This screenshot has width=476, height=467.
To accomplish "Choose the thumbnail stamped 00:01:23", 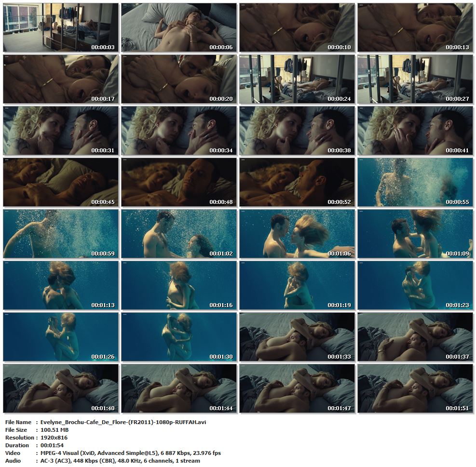I will pyautogui.click(x=415, y=285).
